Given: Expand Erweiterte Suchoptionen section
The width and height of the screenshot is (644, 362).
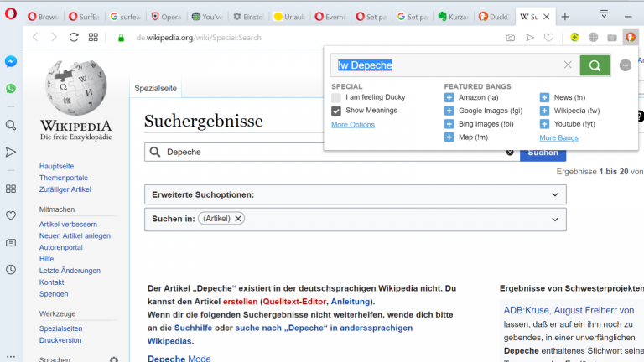Looking at the screenshot, I should 554,194.
